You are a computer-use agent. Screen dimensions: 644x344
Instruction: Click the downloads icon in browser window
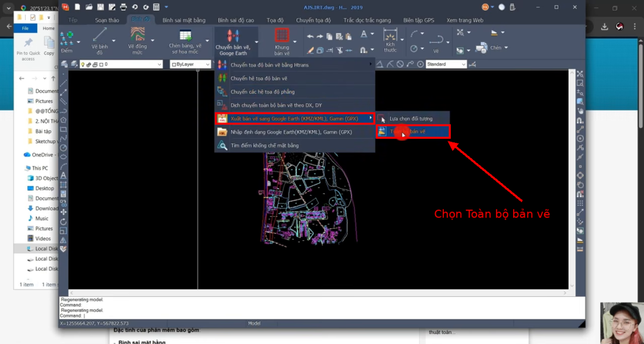(604, 26)
